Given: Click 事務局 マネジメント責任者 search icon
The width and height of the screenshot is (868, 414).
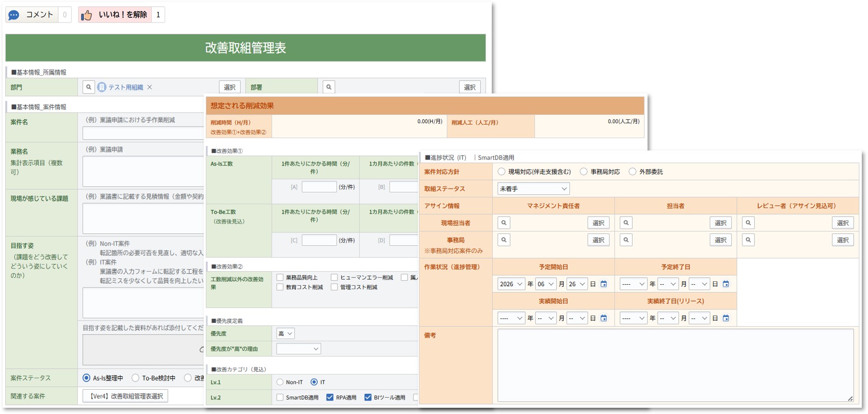Looking at the screenshot, I should (x=504, y=240).
